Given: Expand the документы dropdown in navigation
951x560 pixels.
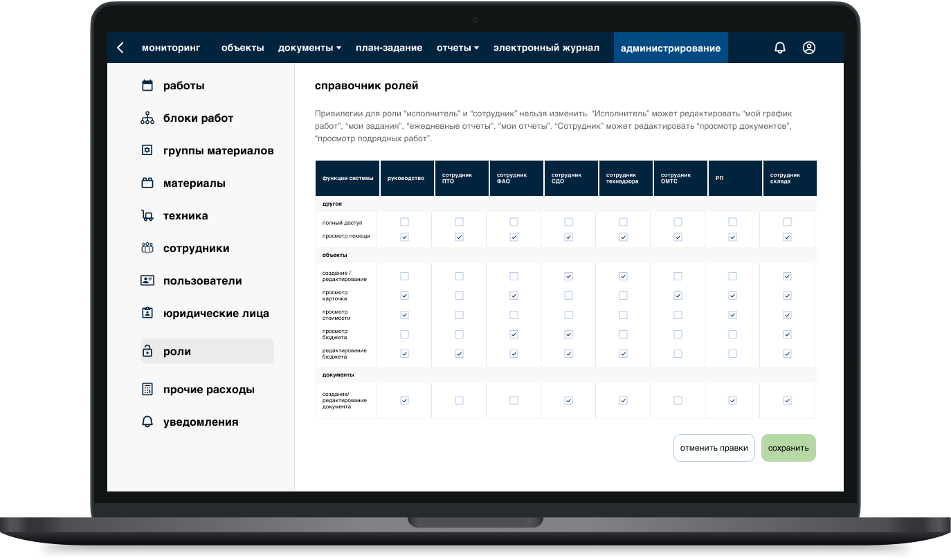Looking at the screenshot, I should point(309,48).
